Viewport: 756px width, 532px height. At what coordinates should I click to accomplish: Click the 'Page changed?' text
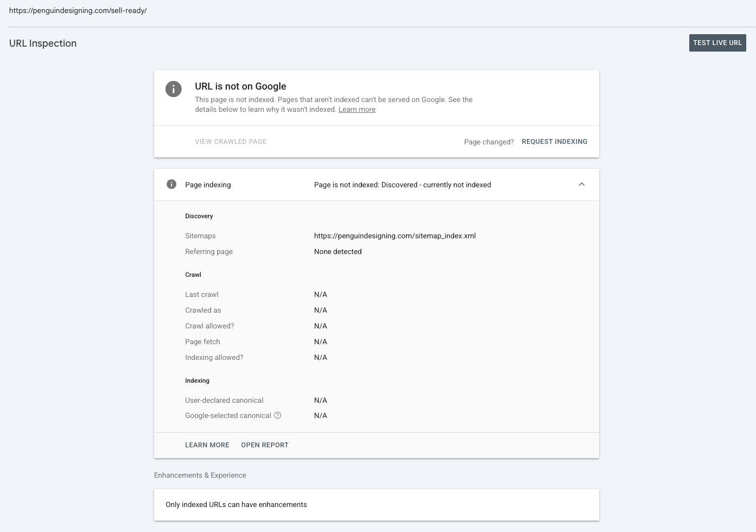pos(489,142)
